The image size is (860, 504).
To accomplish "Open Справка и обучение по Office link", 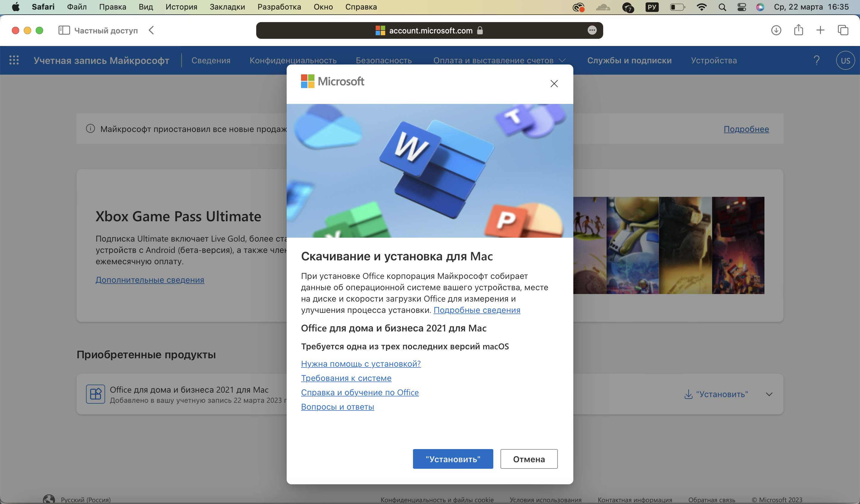I will pos(360,392).
